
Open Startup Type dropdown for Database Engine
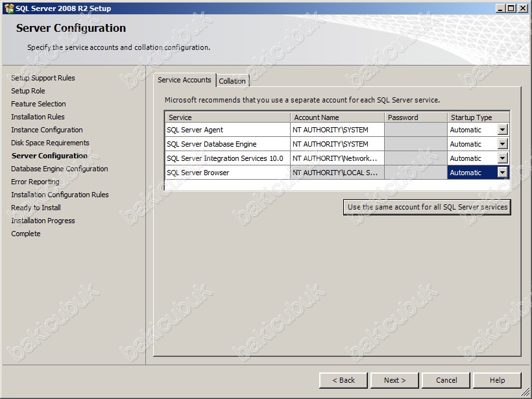pos(503,144)
